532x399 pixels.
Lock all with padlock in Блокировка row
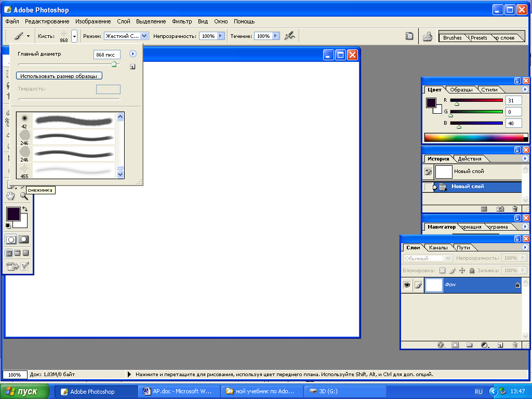click(x=472, y=270)
